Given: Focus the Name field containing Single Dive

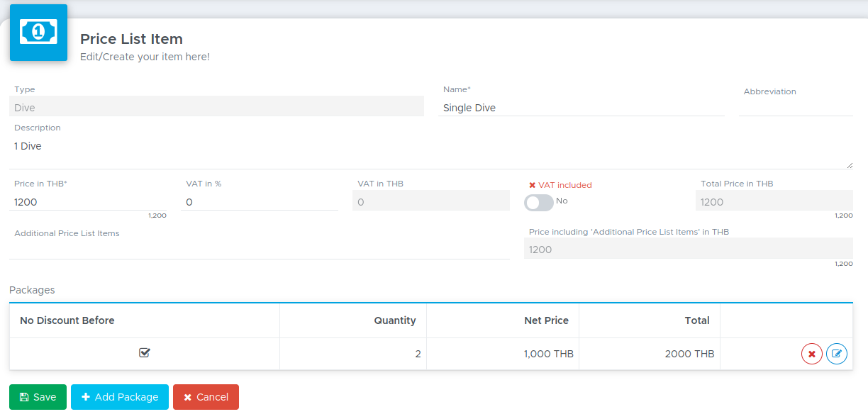Looking at the screenshot, I should tap(582, 108).
